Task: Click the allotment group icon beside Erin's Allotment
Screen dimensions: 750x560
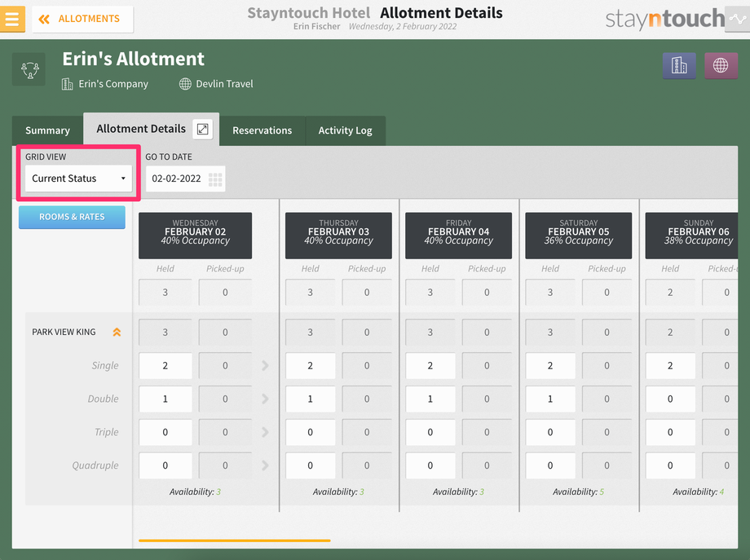Action: click(29, 70)
